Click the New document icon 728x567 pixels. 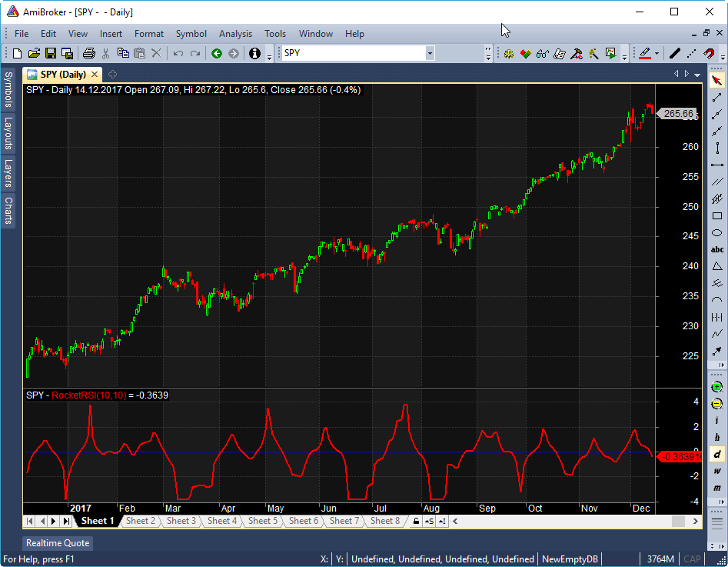tap(17, 53)
